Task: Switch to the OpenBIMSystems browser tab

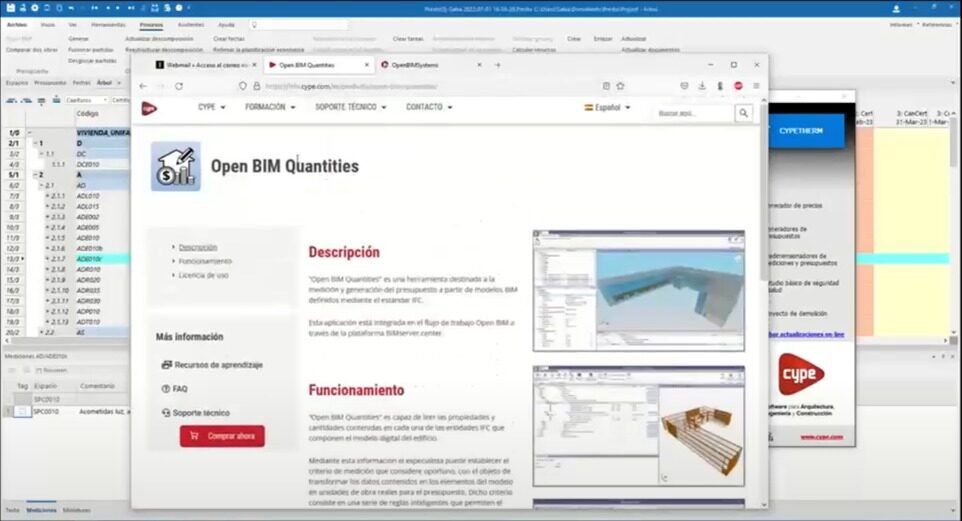Action: pos(420,65)
